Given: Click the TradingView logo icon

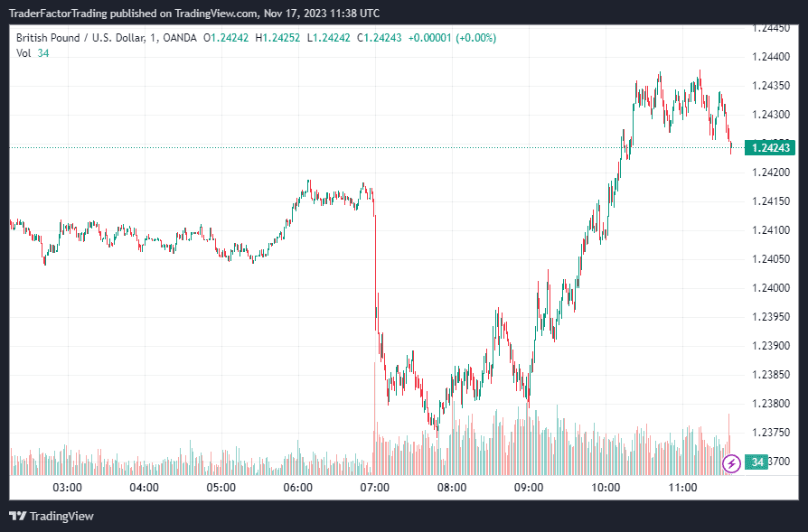Looking at the screenshot, I should tap(17, 516).
